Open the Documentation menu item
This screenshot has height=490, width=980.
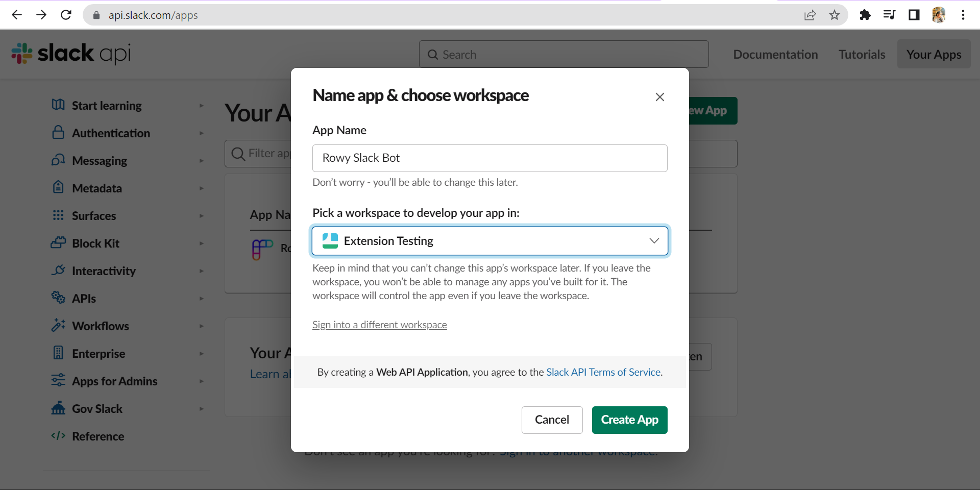(x=775, y=55)
